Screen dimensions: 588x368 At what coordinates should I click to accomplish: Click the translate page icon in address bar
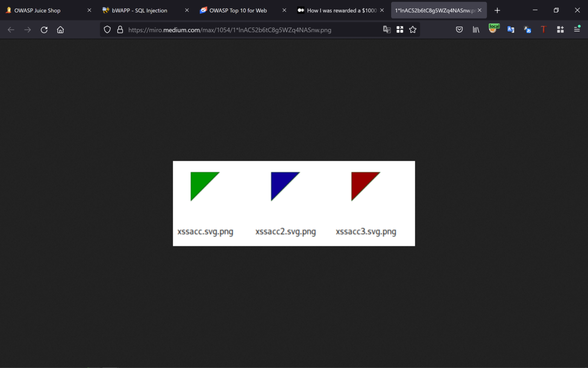pyautogui.click(x=387, y=30)
